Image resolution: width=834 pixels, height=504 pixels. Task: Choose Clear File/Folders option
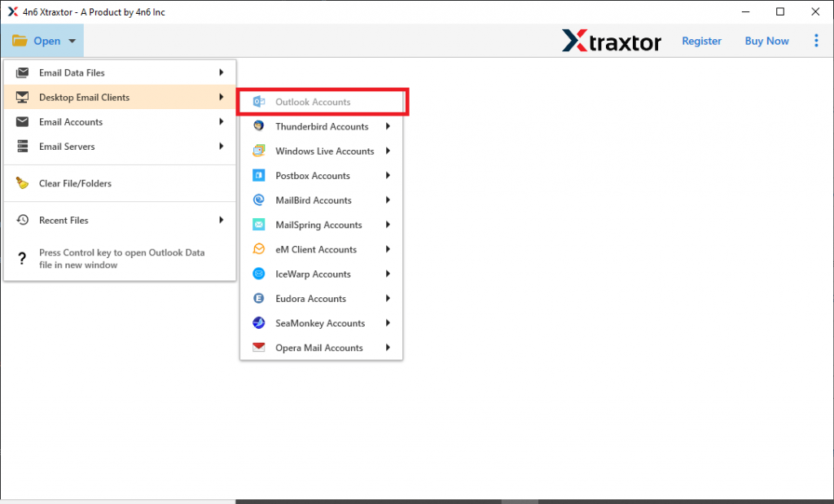tap(120, 183)
